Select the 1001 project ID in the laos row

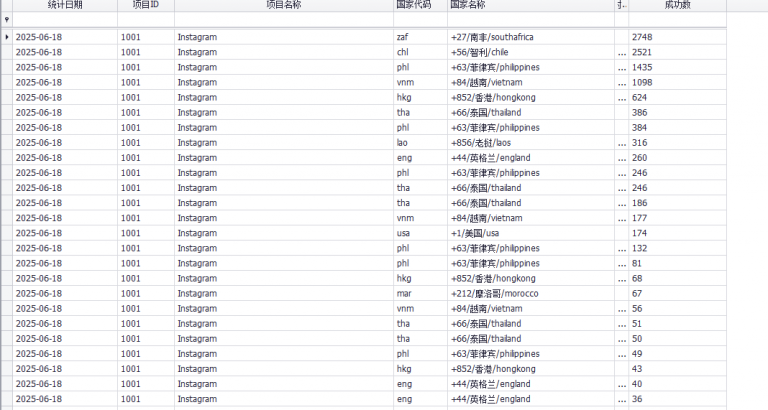coord(146,143)
